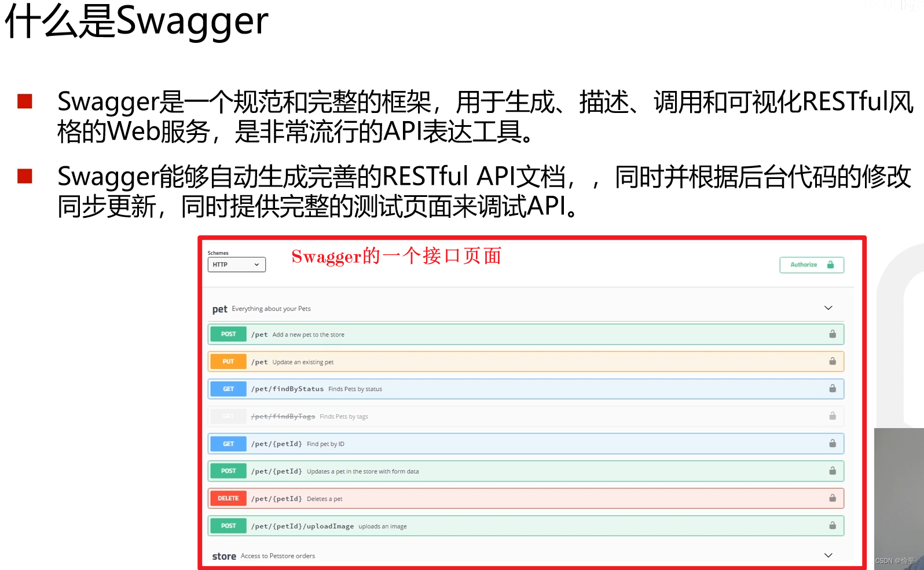Click lock icon on findByTags row
Image resolution: width=924 pixels, height=570 pixels.
tap(833, 416)
